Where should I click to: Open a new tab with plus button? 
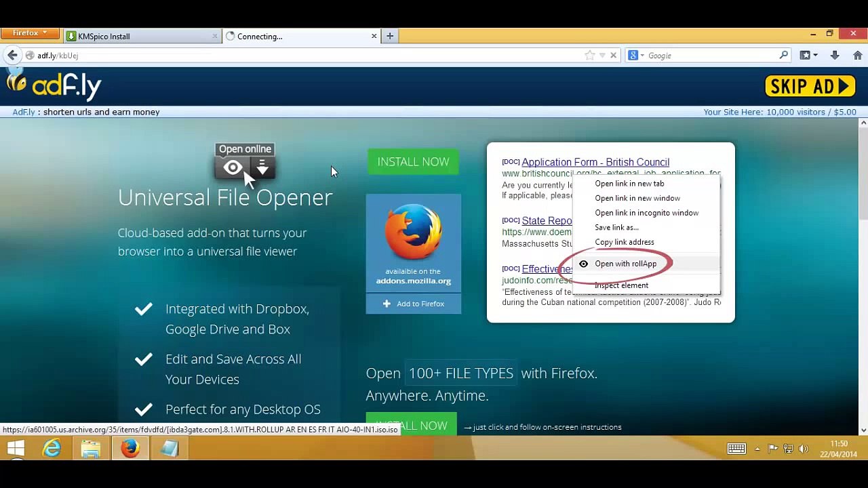coord(390,36)
